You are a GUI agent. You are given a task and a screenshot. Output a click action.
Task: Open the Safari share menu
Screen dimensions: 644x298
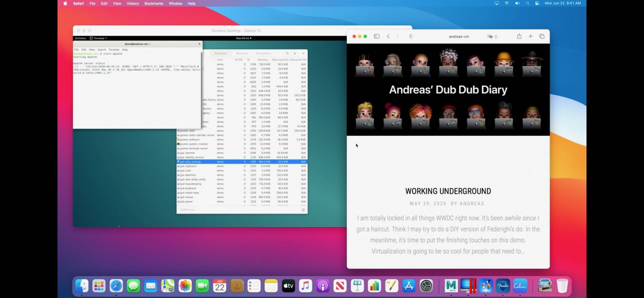click(519, 36)
